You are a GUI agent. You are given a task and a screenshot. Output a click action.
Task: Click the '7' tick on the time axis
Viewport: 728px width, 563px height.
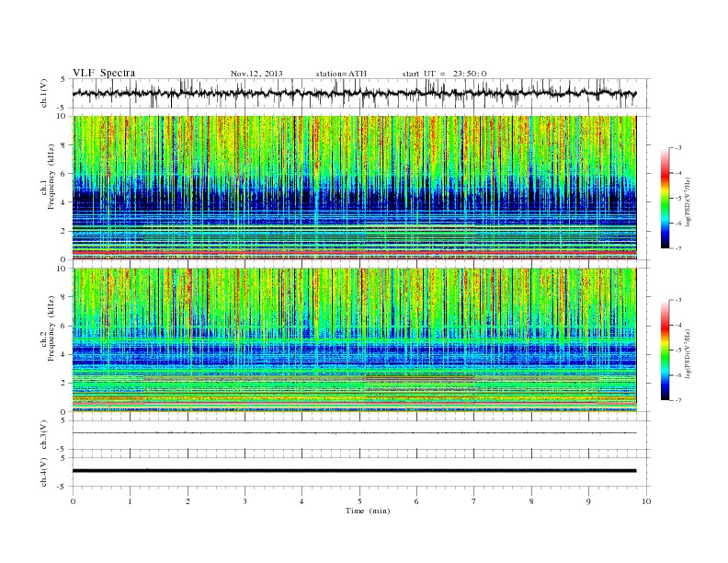(x=474, y=501)
